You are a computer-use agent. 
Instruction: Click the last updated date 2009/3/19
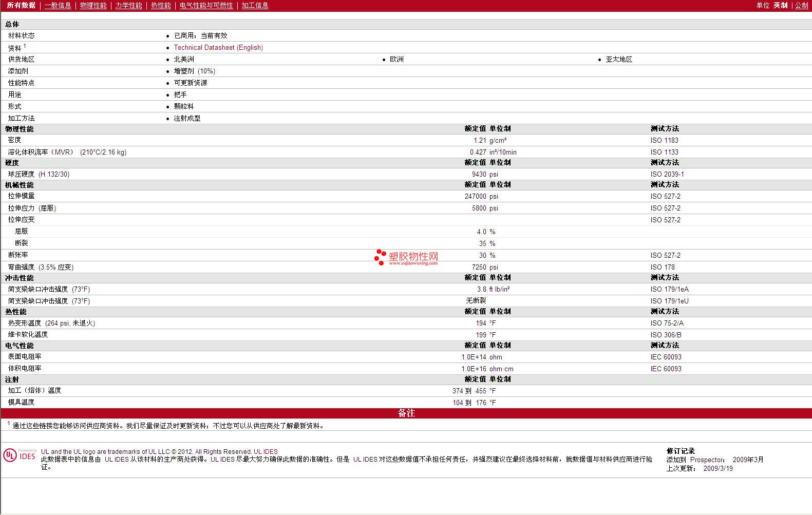[718, 468]
